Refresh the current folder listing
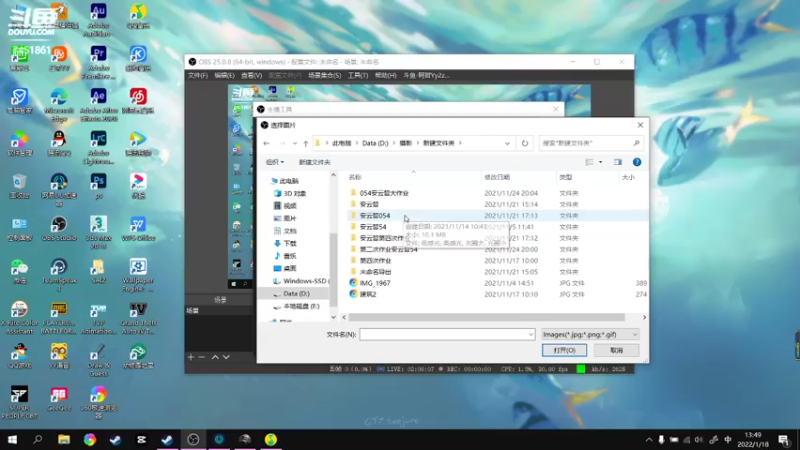800x450 pixels. coord(524,143)
